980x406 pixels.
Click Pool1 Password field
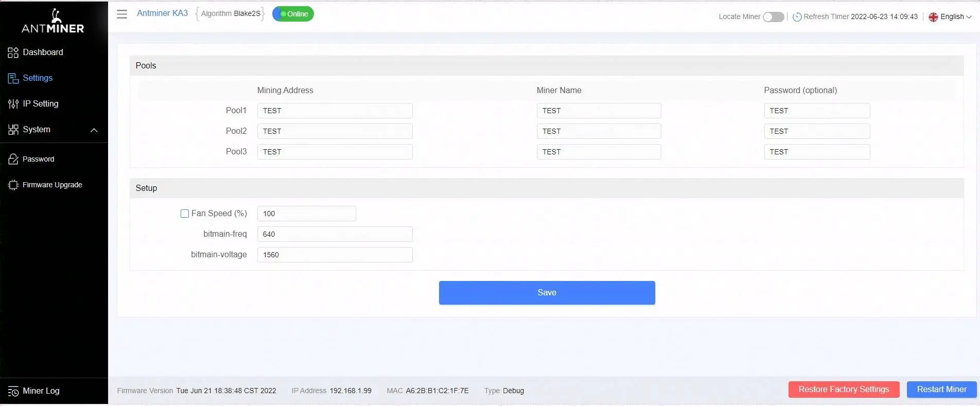click(817, 111)
